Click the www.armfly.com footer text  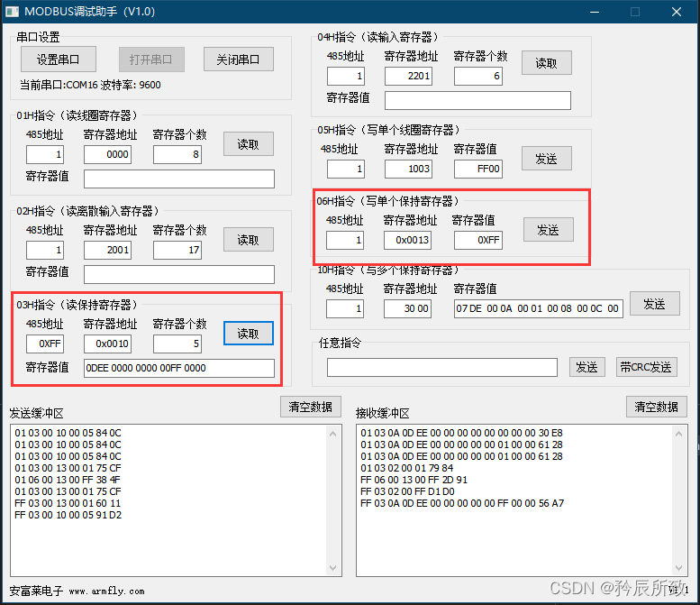[106, 591]
